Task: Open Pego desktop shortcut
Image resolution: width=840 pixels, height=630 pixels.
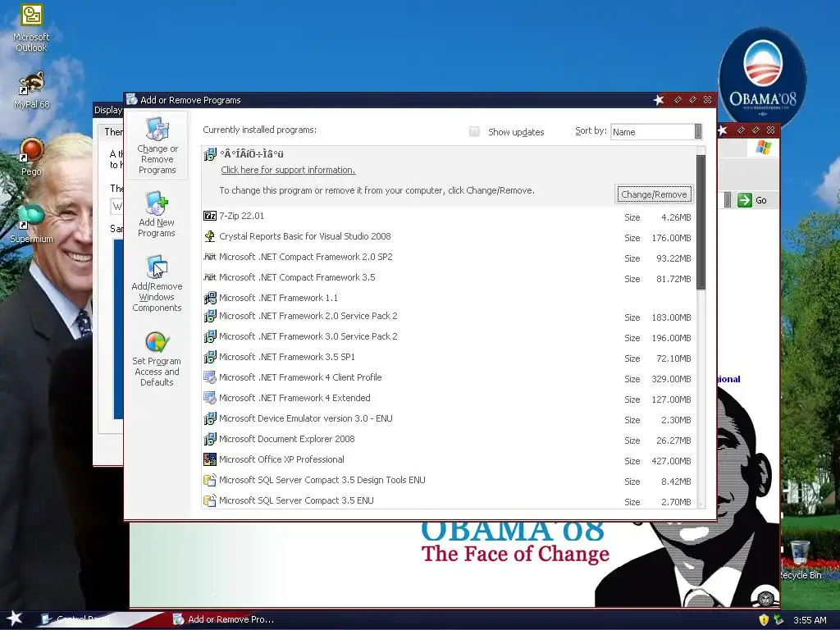Action: pyautogui.click(x=32, y=157)
